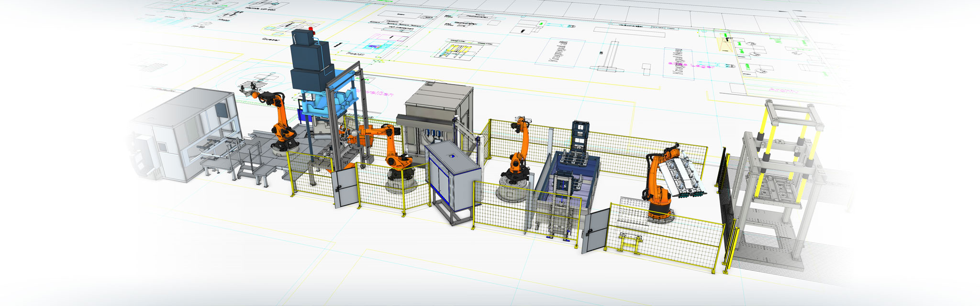Click the open safety door near the press
980x306 pixels.
pos(345,187)
